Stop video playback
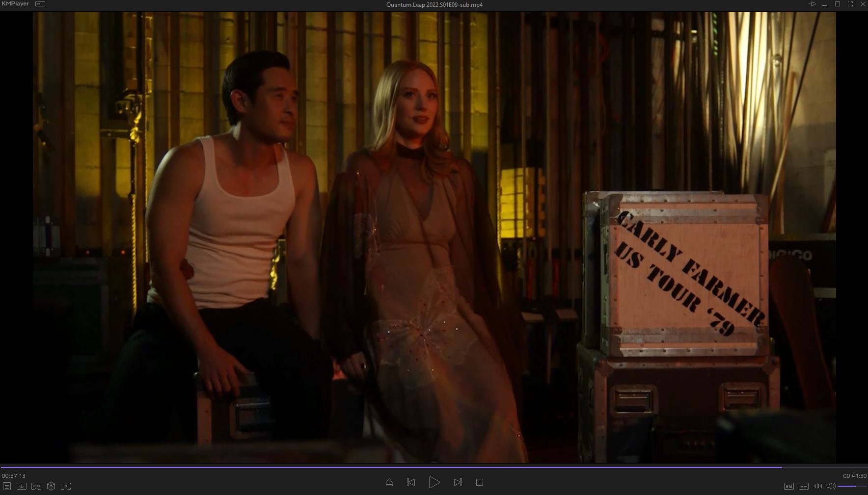This screenshot has height=495, width=868. point(480,483)
